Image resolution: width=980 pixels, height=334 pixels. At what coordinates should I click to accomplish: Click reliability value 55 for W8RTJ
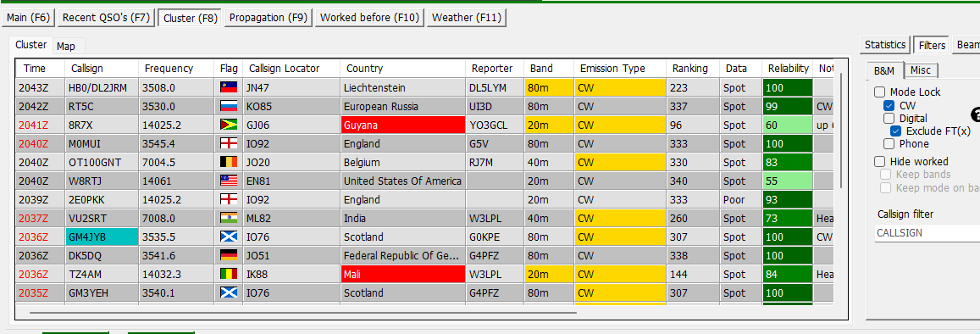[x=788, y=181]
